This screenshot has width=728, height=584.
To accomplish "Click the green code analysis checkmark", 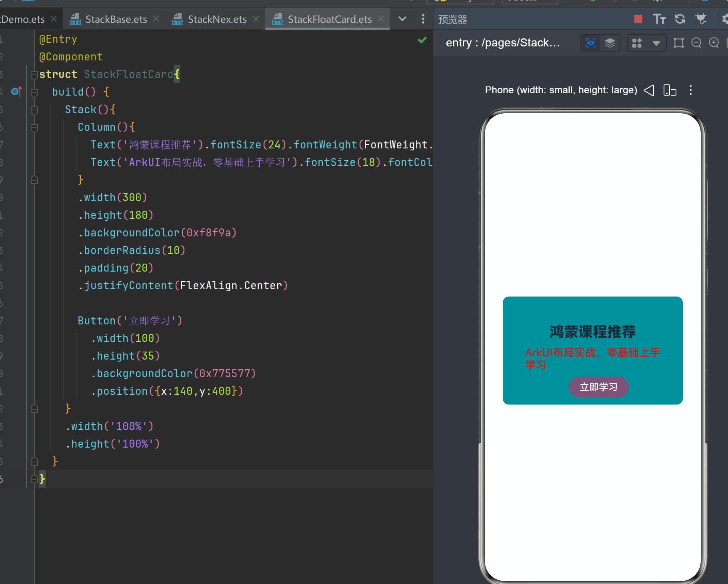I will coord(422,40).
